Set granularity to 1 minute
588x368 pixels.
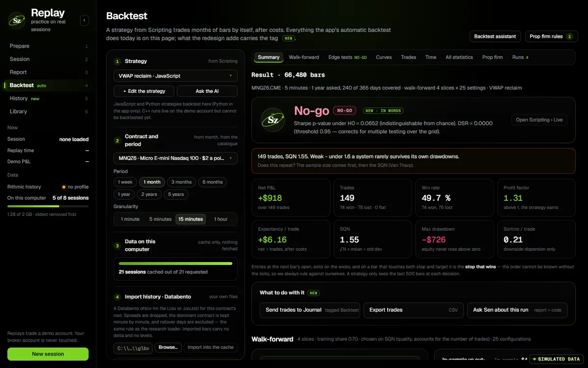click(x=130, y=219)
